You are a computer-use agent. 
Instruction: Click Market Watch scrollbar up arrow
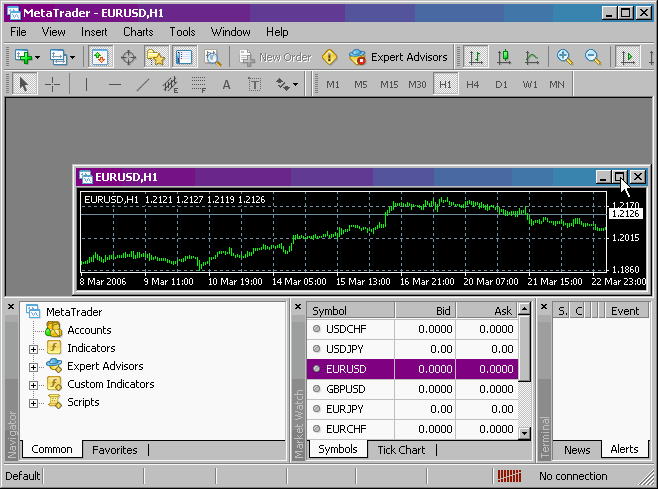tap(525, 309)
